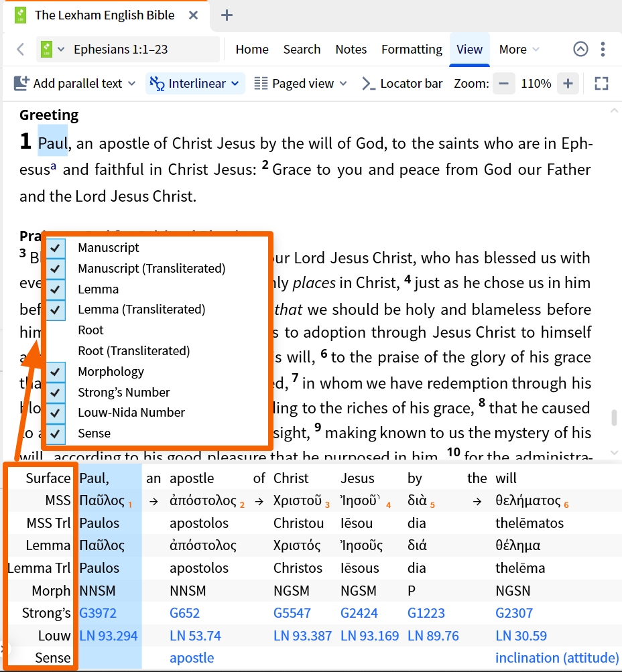Disable the Strong's Number checkbox
This screenshot has width=622, height=672.
point(56,393)
